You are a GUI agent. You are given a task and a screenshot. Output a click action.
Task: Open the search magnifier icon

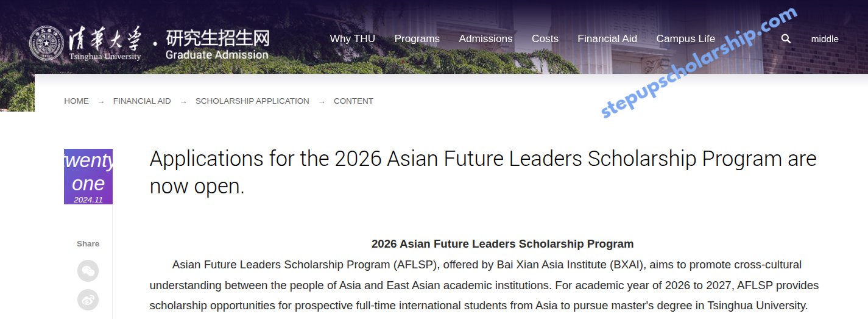point(786,38)
